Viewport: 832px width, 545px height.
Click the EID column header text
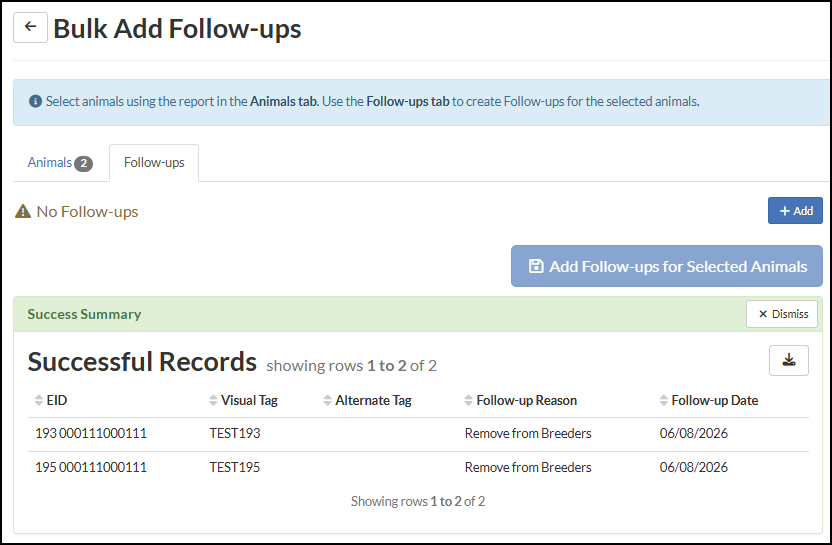[x=57, y=400]
